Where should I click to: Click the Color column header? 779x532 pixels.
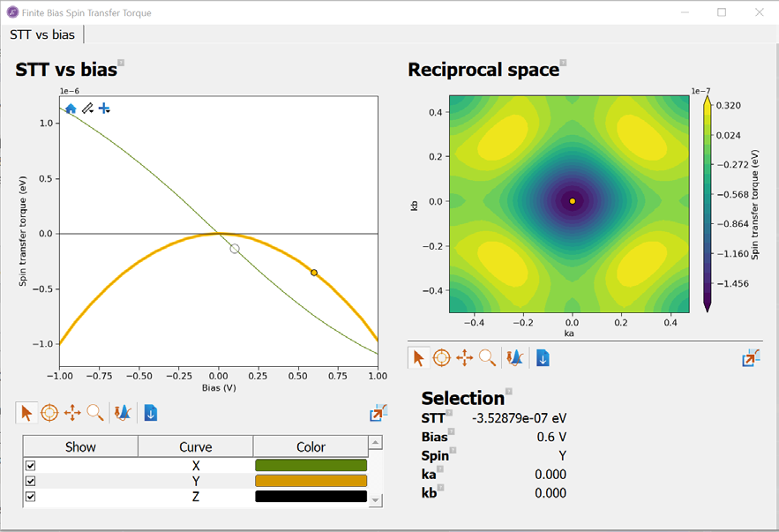311,446
